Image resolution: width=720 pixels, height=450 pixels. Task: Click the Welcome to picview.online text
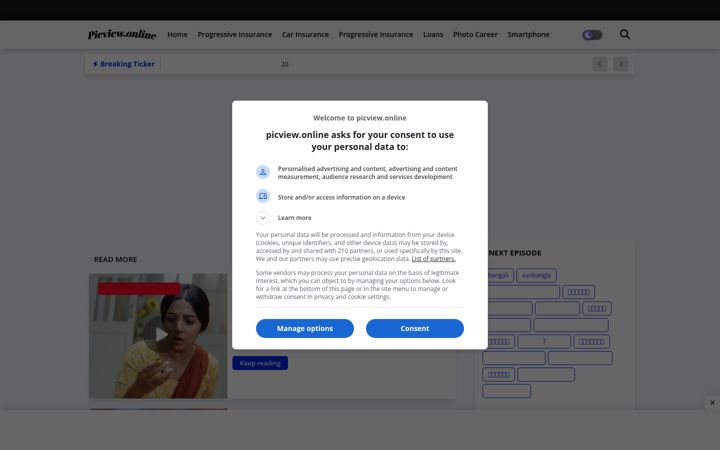tap(360, 118)
